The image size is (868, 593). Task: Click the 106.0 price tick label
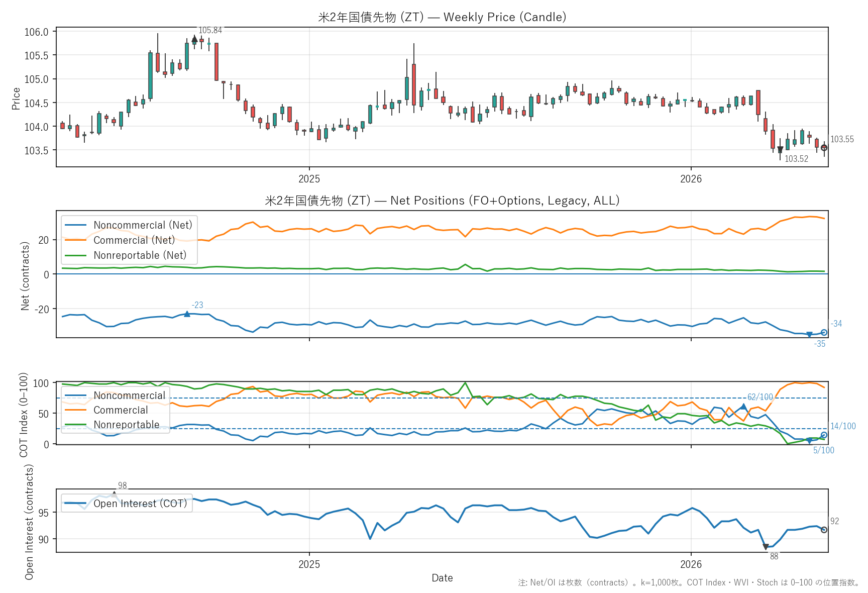click(x=37, y=32)
